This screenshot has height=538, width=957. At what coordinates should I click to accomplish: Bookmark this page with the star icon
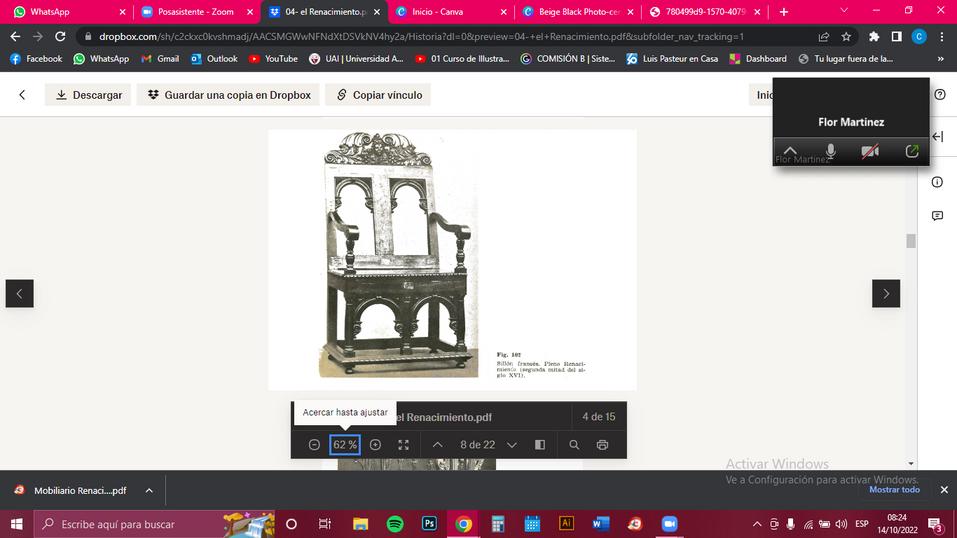tap(846, 37)
